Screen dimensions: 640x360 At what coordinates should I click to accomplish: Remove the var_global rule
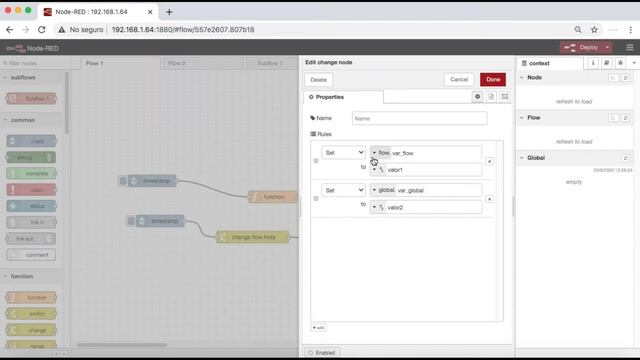tap(489, 199)
